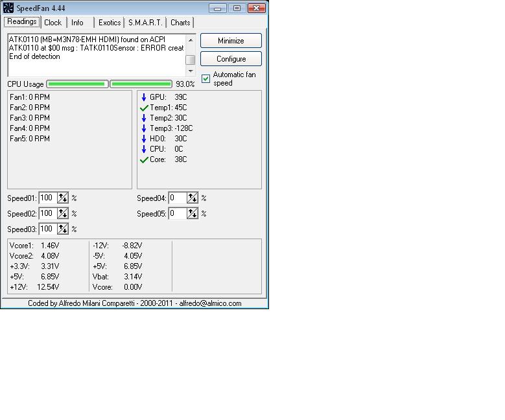This screenshot has height=420, width=505.
Task: Click the Temp1 green checkmark icon
Action: (x=144, y=108)
